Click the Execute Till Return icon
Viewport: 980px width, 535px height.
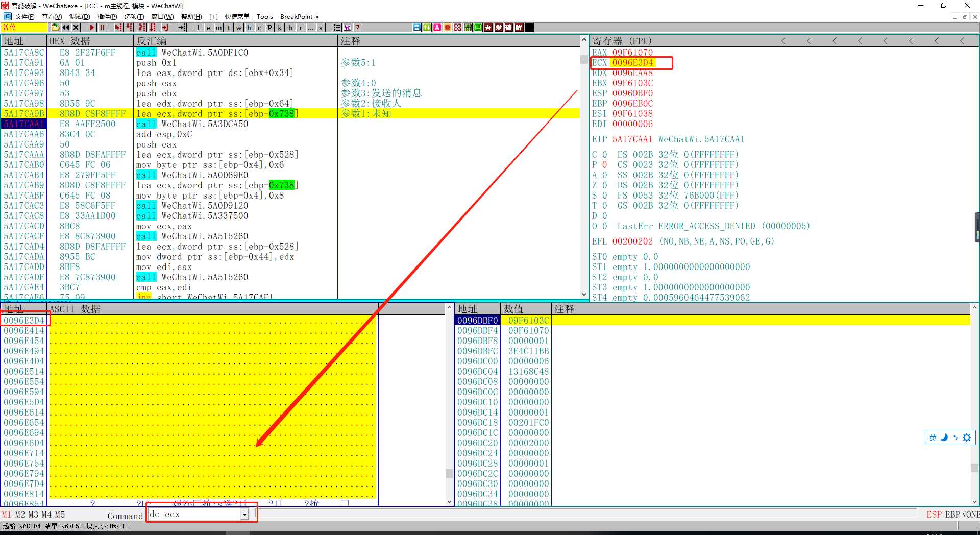pyautogui.click(x=165, y=28)
